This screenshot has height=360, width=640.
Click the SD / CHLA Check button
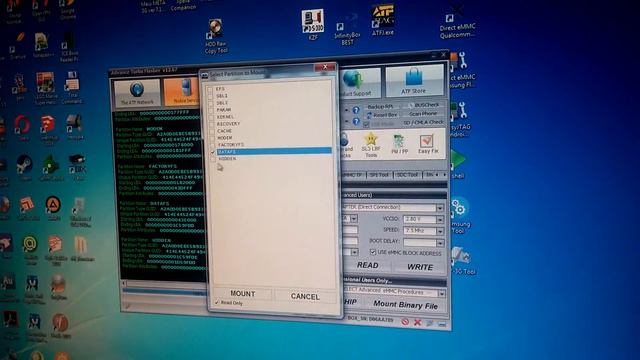423,122
